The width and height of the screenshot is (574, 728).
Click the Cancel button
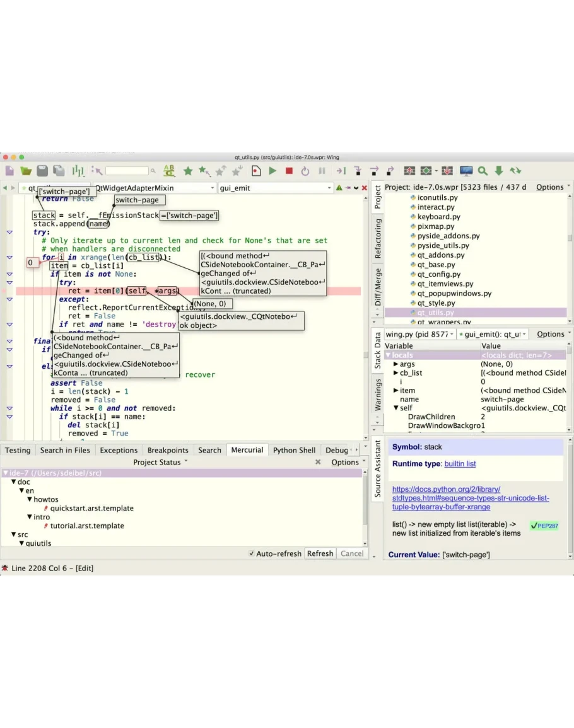click(352, 553)
